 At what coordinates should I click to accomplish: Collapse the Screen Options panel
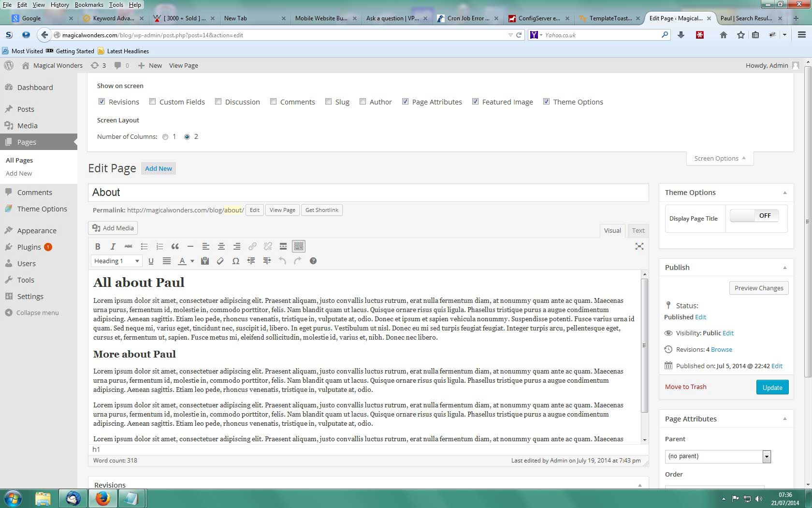720,159
